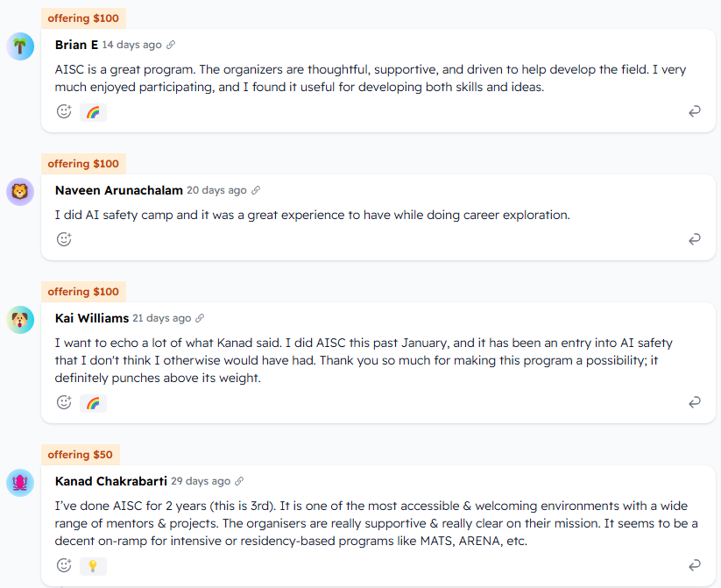Viewport: 721px width, 588px height.
Task: Click Kai Williams' dog avatar
Action: [20, 319]
